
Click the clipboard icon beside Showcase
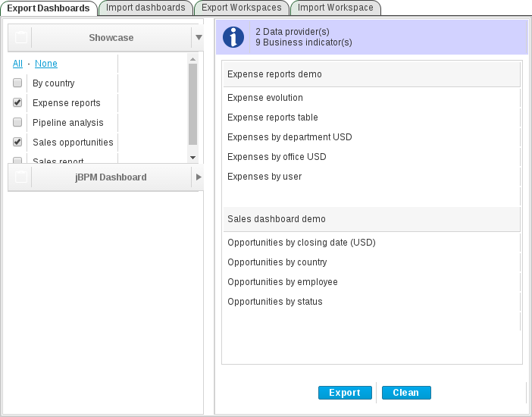[x=21, y=37]
